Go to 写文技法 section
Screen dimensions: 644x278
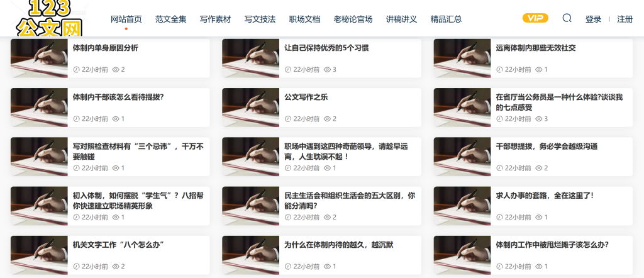coord(260,19)
